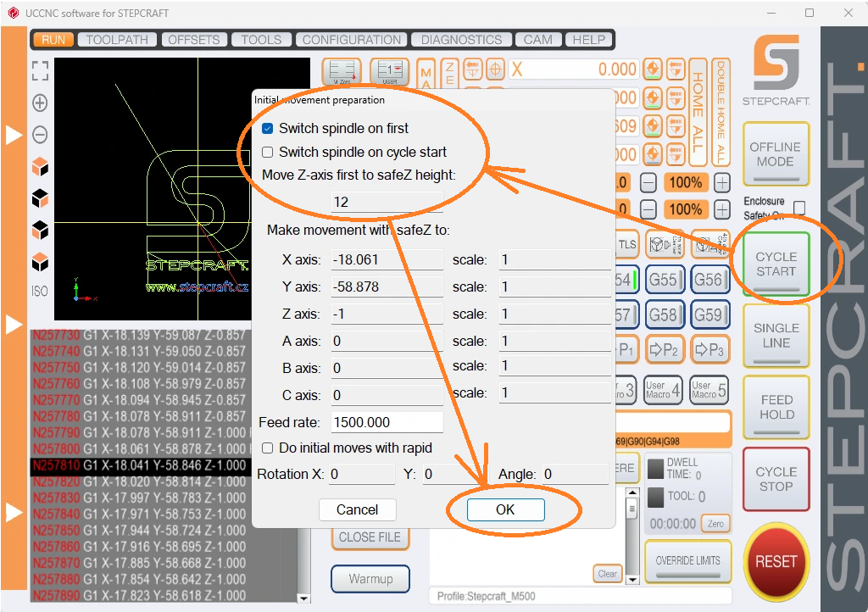Click the zero target icon in the 609 row
The width and height of the screenshot is (868, 612).
(653, 125)
